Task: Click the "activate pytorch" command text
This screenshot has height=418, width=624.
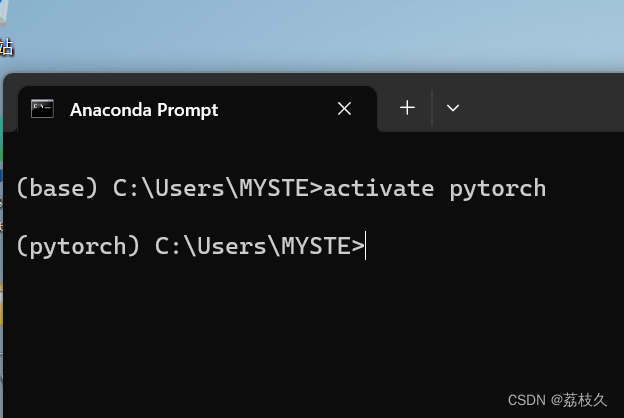Action: 434,188
